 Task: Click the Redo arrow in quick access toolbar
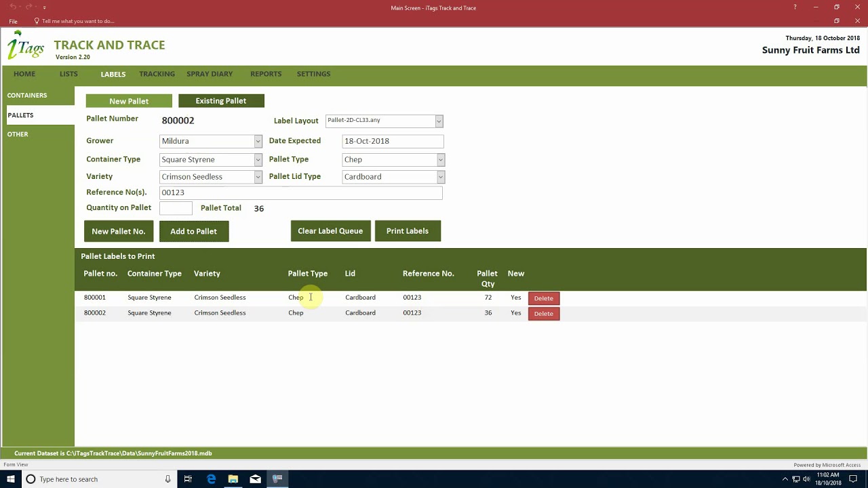(29, 7)
